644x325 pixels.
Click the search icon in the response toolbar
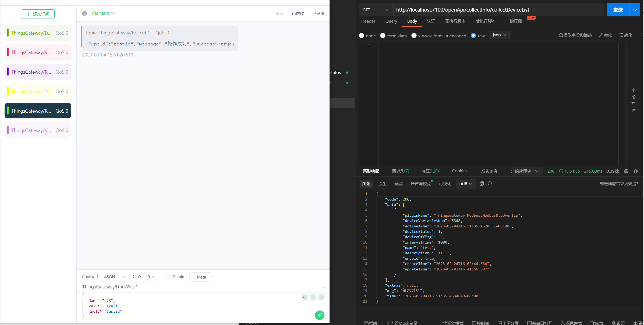pos(490,184)
